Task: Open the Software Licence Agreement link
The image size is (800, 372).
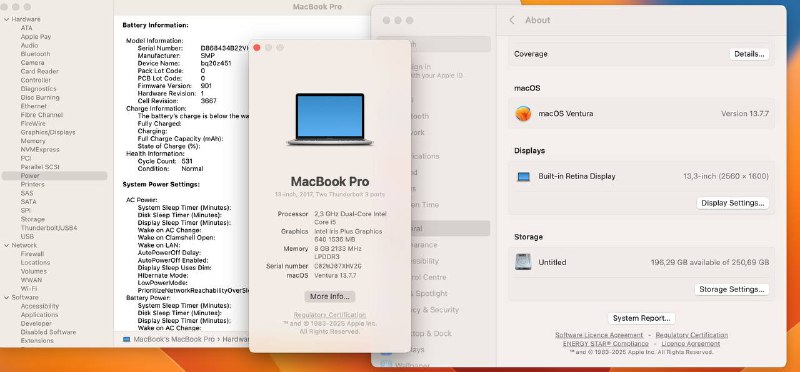Action: pos(599,335)
